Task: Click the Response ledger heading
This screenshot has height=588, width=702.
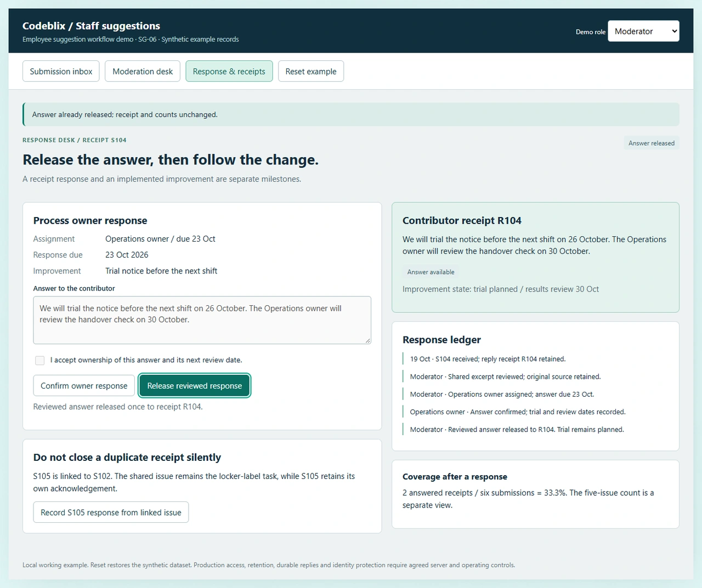Action: click(441, 340)
